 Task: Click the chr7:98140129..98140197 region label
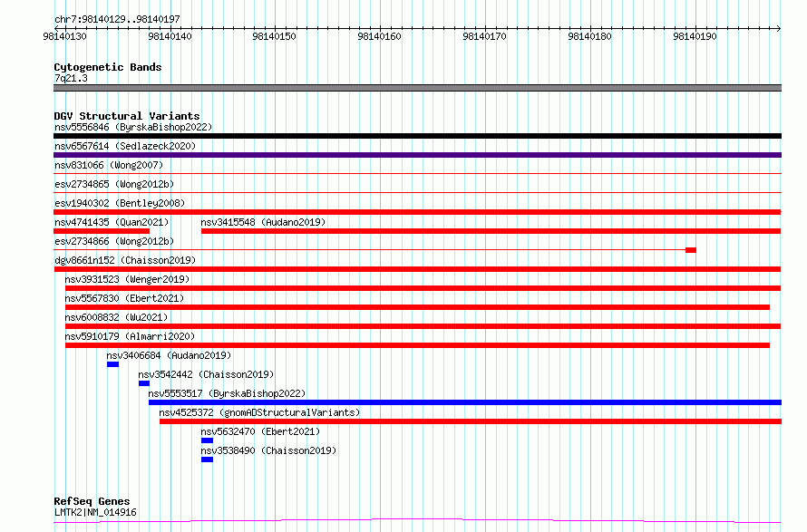click(117, 20)
